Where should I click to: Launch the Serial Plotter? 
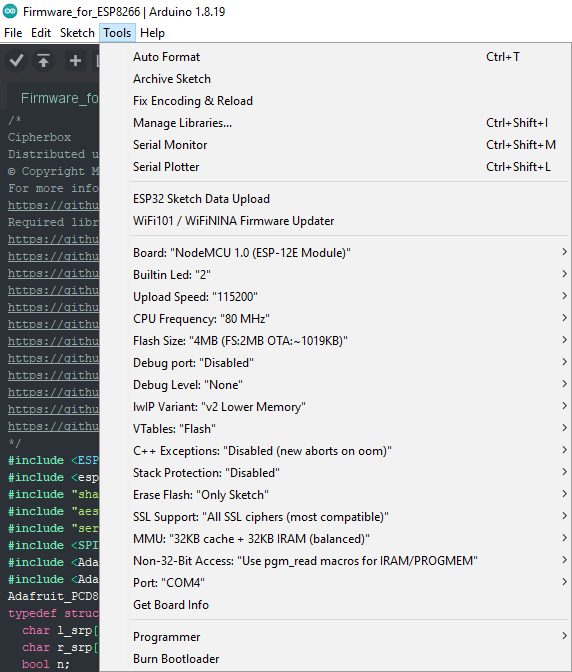point(335,167)
